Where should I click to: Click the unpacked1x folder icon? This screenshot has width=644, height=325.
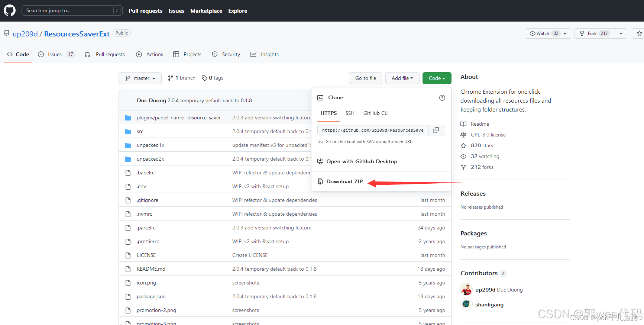[128, 145]
